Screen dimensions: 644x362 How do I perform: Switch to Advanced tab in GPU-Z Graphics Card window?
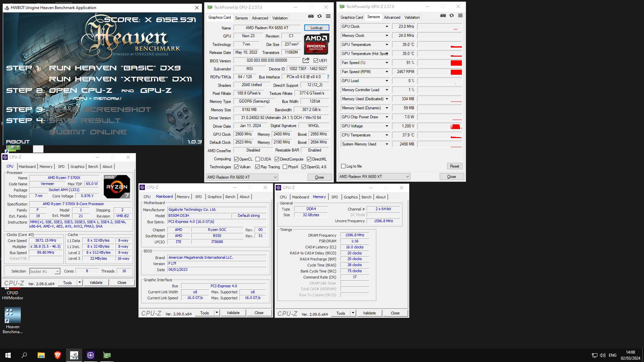pyautogui.click(x=260, y=18)
